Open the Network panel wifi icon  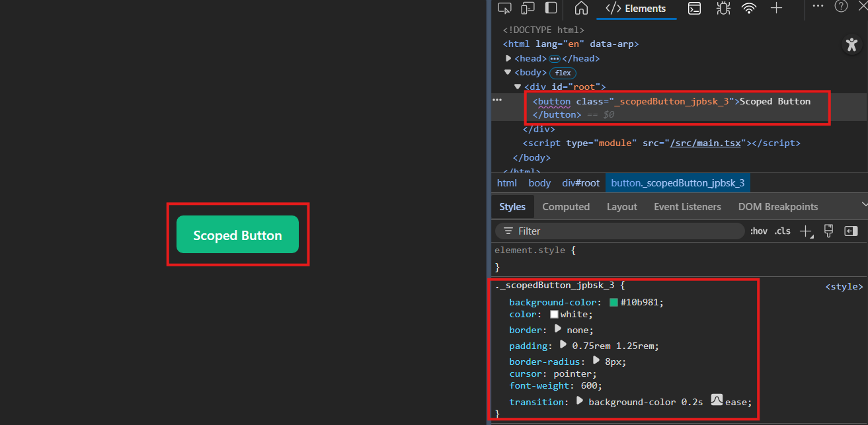(x=749, y=8)
